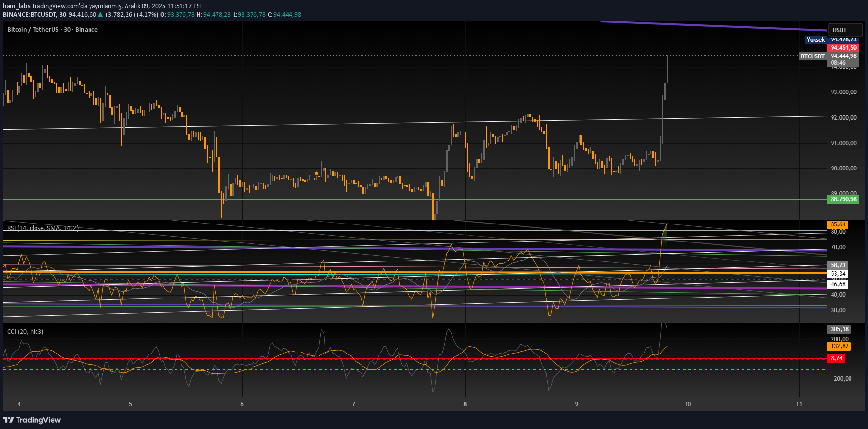Click the ham_labs author name
The height and width of the screenshot is (429, 868).
17,6
